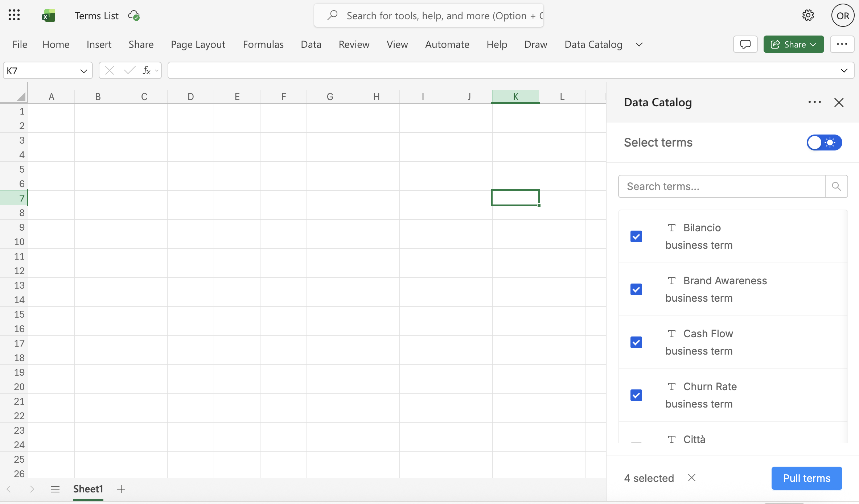
Task: Select column K header
Action: 515,96
